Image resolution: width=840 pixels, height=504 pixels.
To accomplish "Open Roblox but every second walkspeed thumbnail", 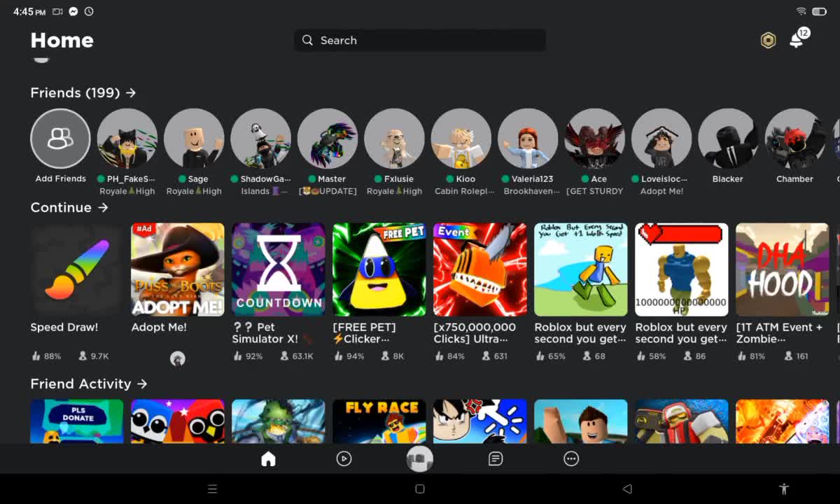I will click(x=581, y=269).
